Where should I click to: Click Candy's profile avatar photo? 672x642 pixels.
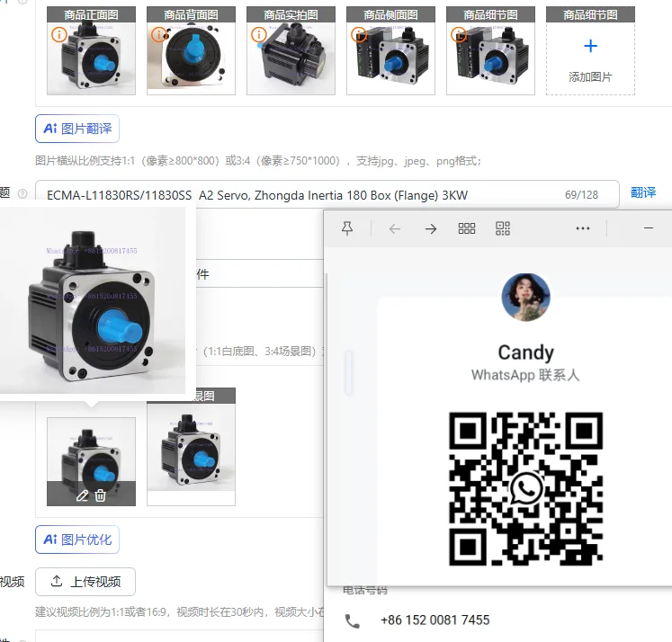pos(526,298)
